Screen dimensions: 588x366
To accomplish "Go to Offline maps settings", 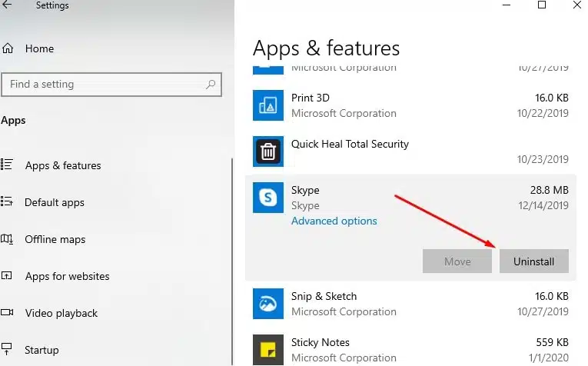I will (55, 239).
